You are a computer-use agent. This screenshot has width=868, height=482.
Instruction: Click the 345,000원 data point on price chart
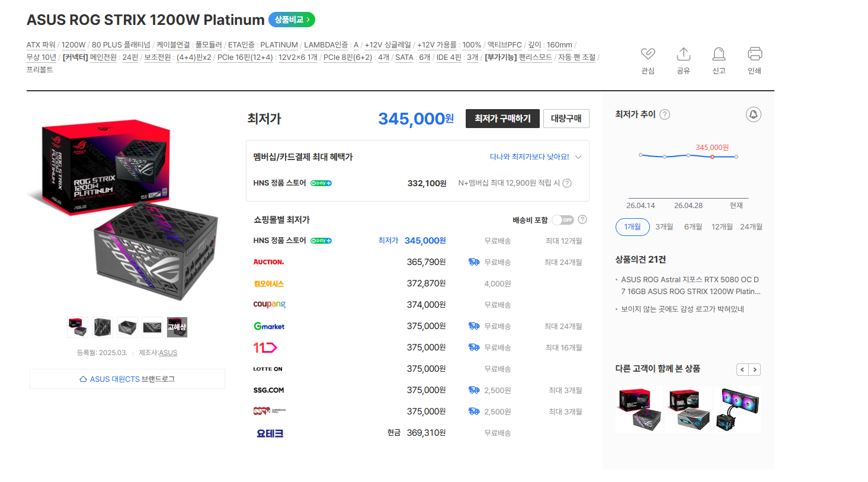[x=712, y=157]
